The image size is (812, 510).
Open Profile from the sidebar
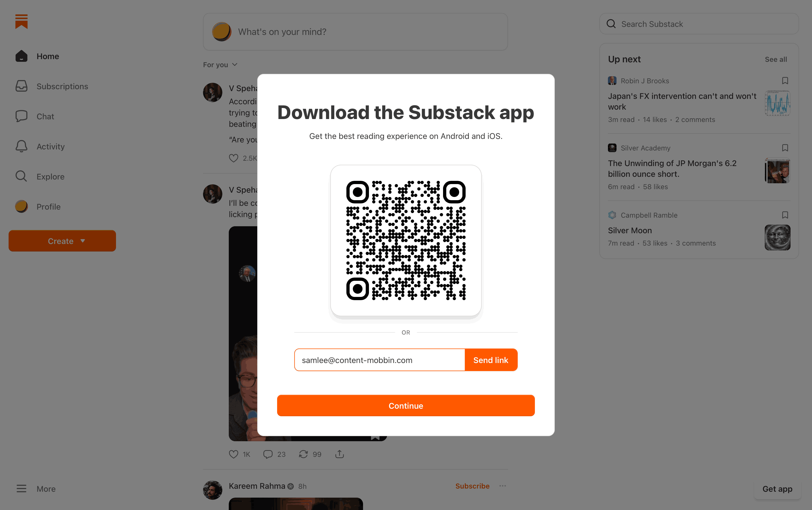(38, 206)
